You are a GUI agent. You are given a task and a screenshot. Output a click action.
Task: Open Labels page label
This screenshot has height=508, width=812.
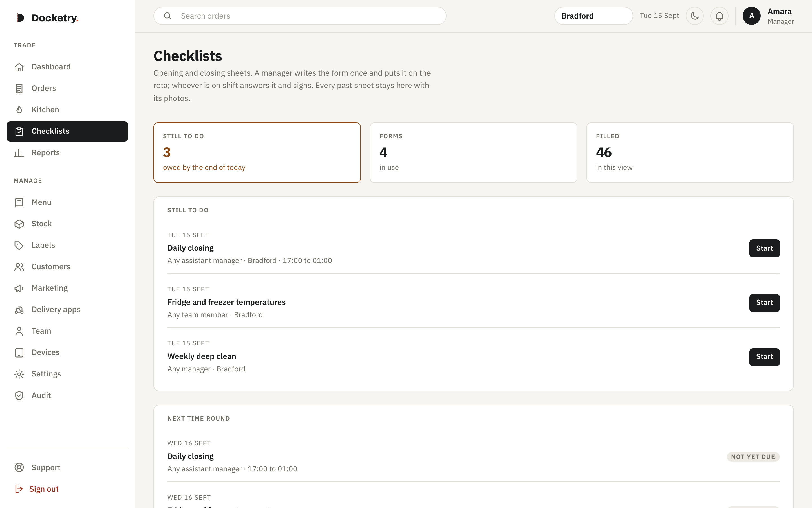click(x=43, y=245)
